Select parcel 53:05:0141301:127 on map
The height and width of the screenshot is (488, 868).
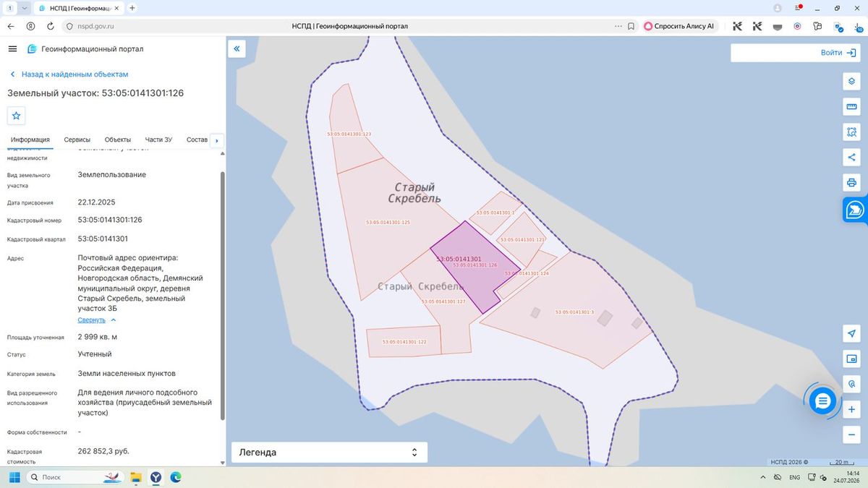[x=443, y=301]
